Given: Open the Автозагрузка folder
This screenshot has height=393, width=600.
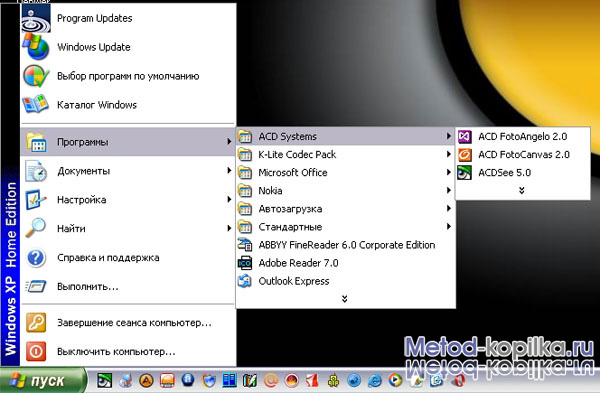Looking at the screenshot, I should pyautogui.click(x=345, y=209).
